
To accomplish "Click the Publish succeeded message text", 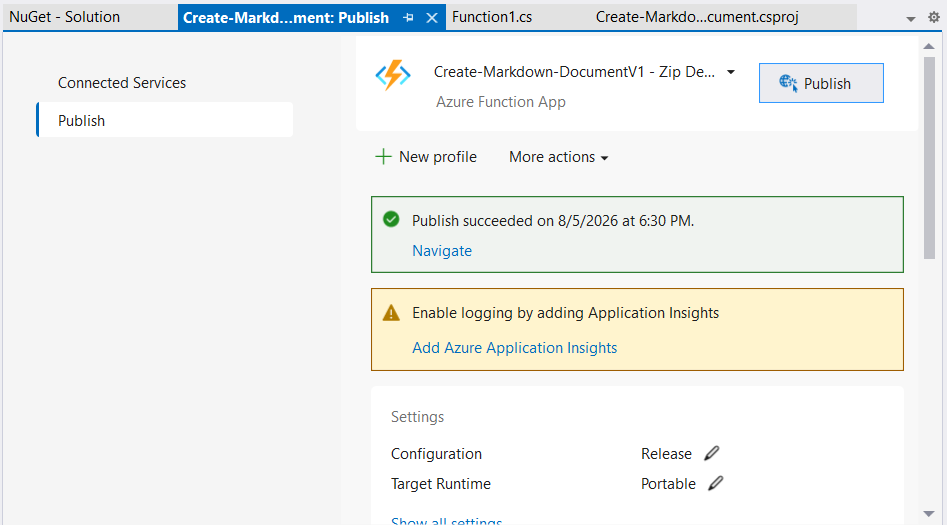I will [x=553, y=221].
